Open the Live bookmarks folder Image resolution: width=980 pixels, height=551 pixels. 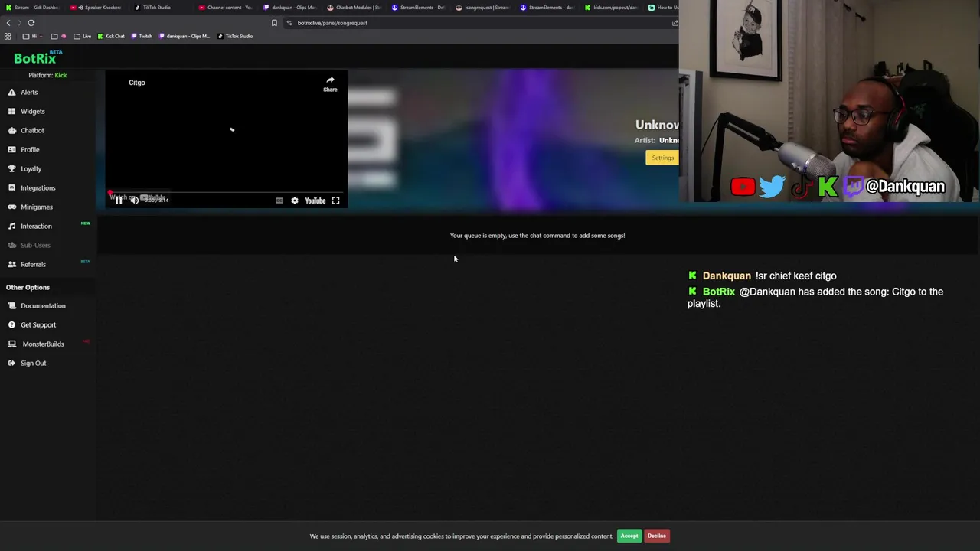pyautogui.click(x=83, y=36)
